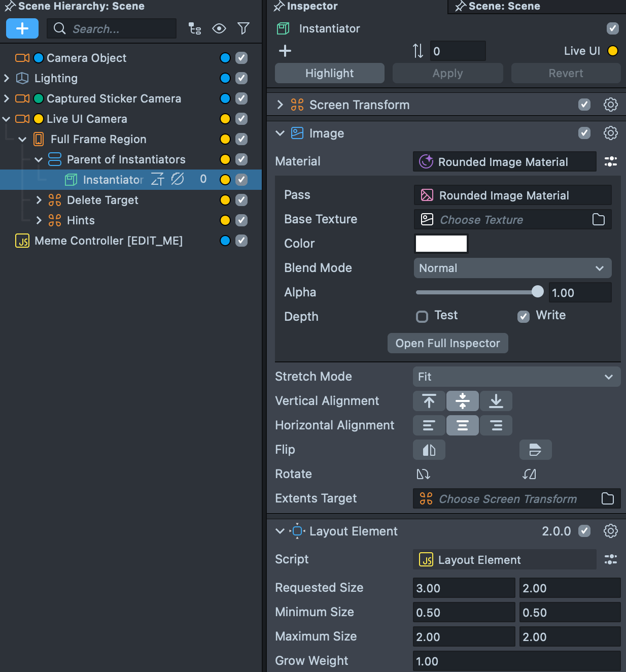
Task: Click the Image component settings gear
Action: [610, 133]
